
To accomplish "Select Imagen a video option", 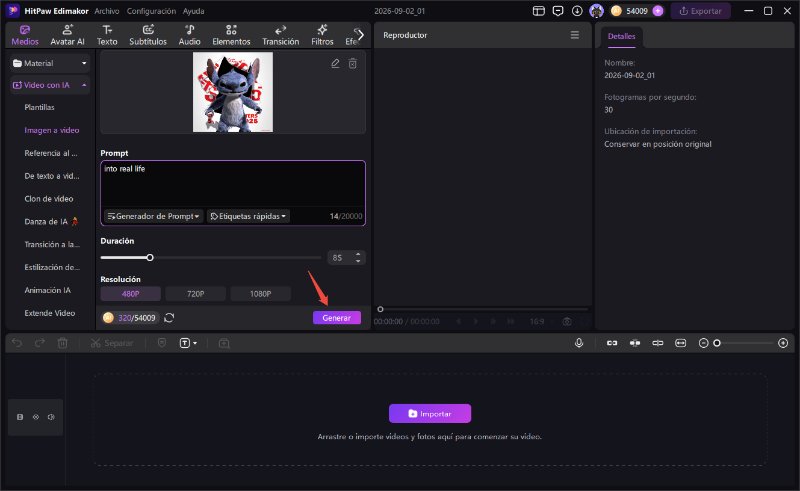I will point(52,130).
